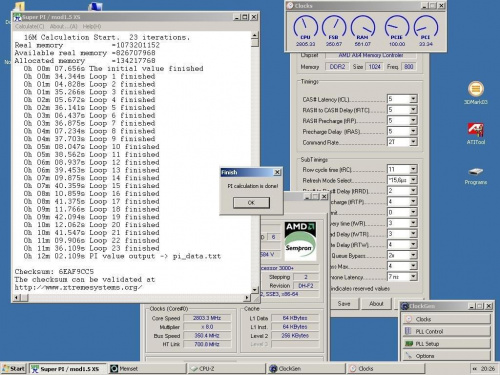Open Options in ClockGen
Viewport: 500px width, 375px height.
coord(447,356)
